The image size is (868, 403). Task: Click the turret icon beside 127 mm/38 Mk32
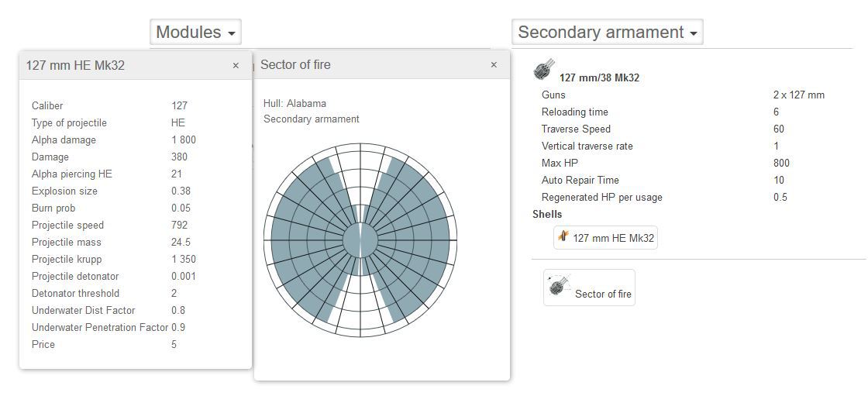544,70
